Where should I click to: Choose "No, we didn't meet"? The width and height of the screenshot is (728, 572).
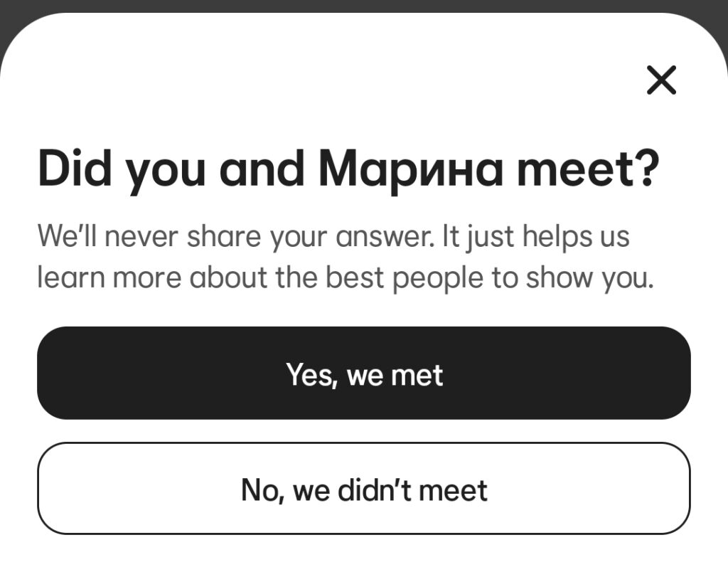(364, 489)
